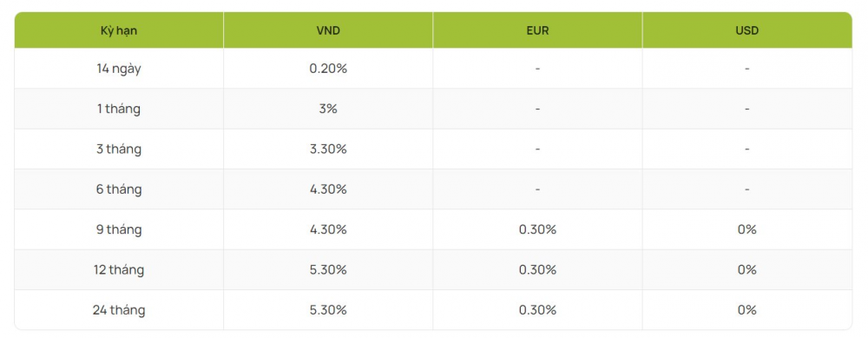868x338 pixels.
Task: Click the Kỳ hạn column header
Action: 119,31
